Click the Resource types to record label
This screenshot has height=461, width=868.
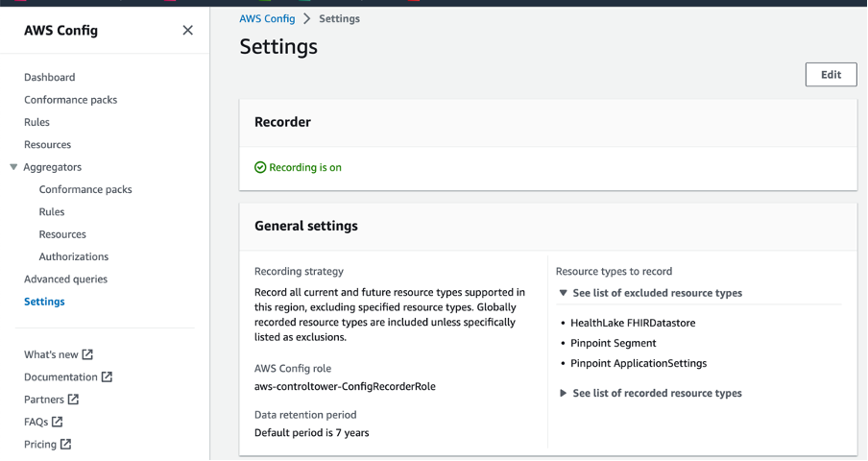point(614,271)
